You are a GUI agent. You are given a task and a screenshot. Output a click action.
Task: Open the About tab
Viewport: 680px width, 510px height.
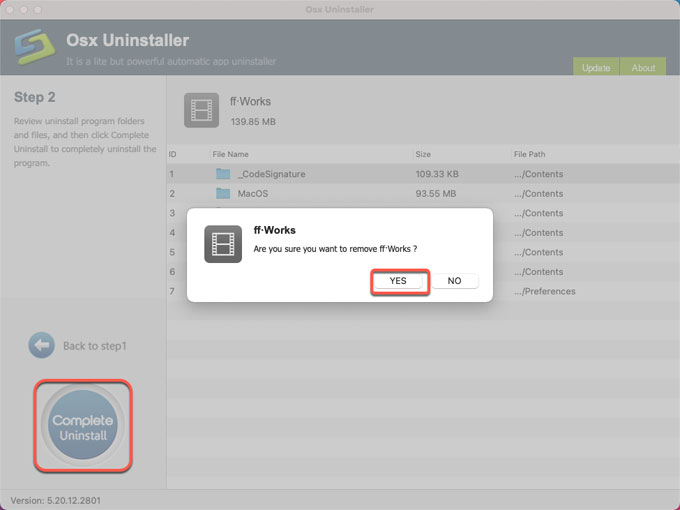point(643,67)
